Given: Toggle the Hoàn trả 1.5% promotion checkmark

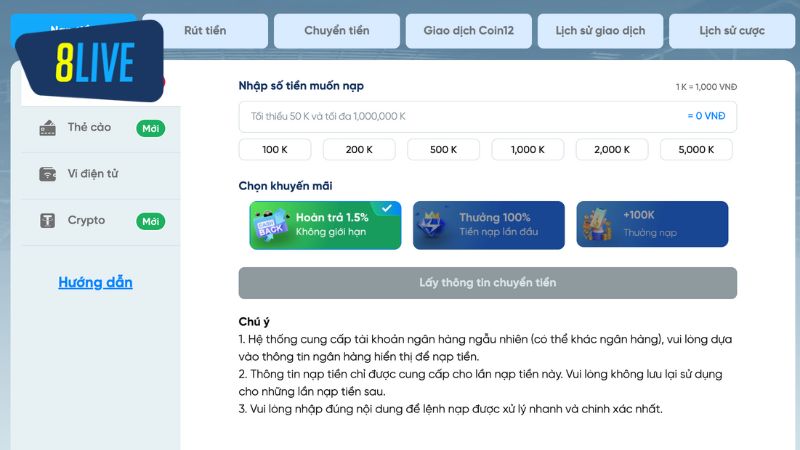Looking at the screenshot, I should 387,209.
